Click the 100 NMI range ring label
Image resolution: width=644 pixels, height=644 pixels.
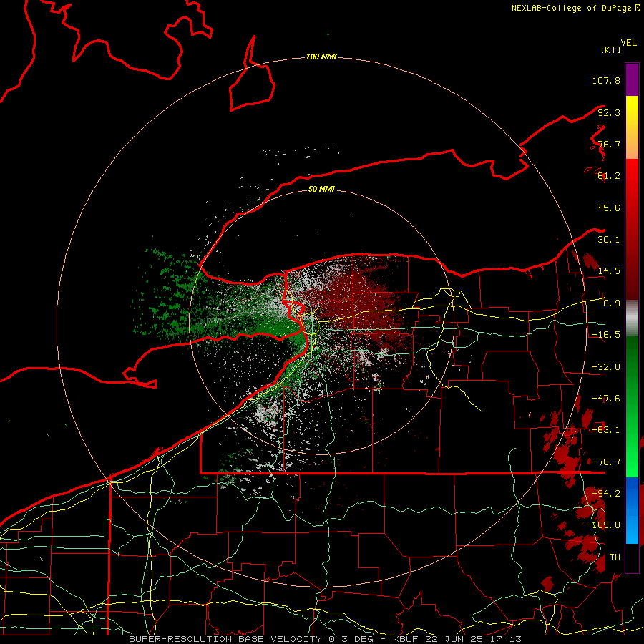pos(321,57)
